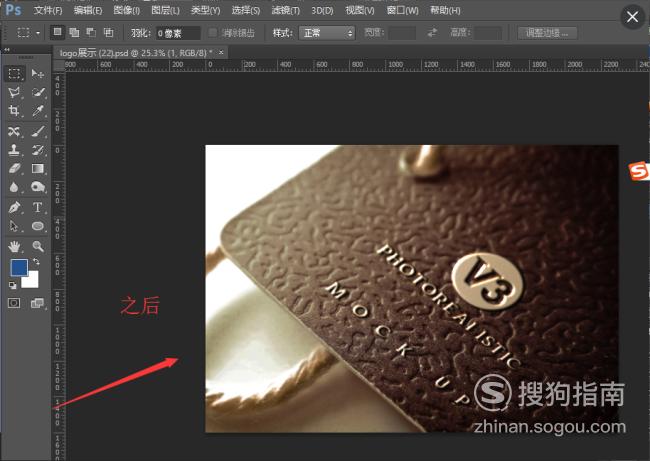Choose New Selection mode in options bar
Screen dimensions: 650x461
(57, 32)
